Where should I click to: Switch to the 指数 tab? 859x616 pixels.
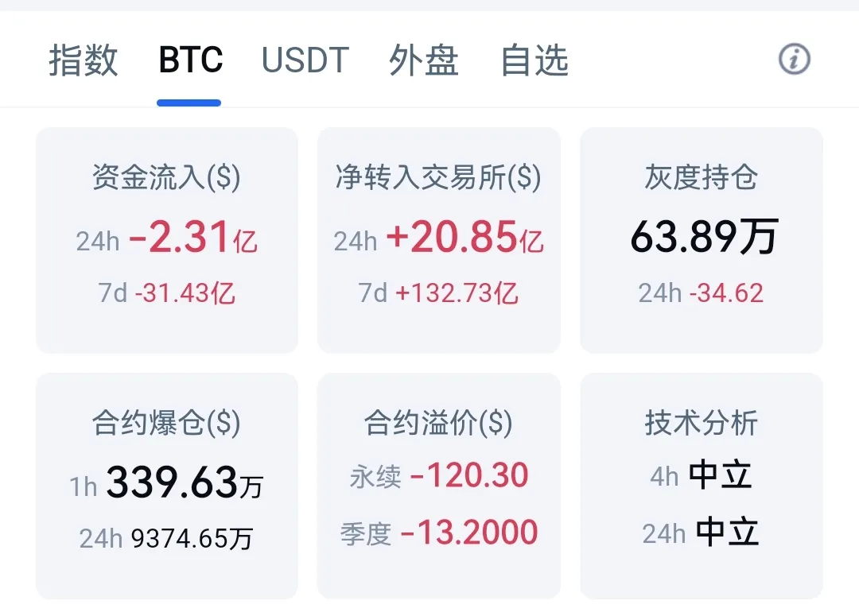(x=84, y=60)
